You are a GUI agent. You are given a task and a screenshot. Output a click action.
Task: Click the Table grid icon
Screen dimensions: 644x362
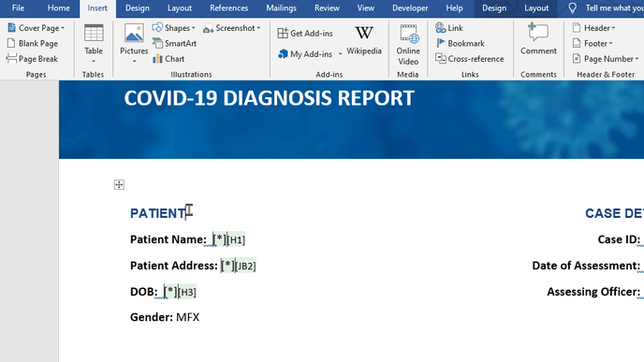[94, 34]
